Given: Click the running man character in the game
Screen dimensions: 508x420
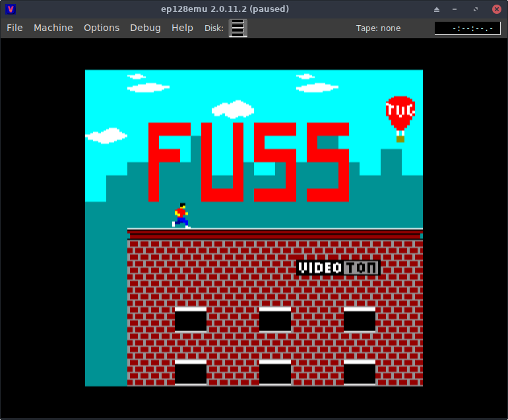Looking at the screenshot, I should (181, 216).
